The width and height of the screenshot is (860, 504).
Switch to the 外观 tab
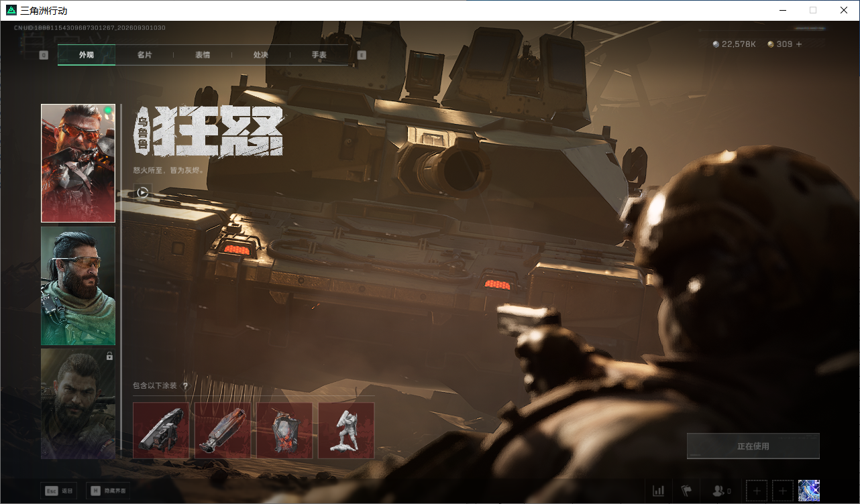pos(87,55)
